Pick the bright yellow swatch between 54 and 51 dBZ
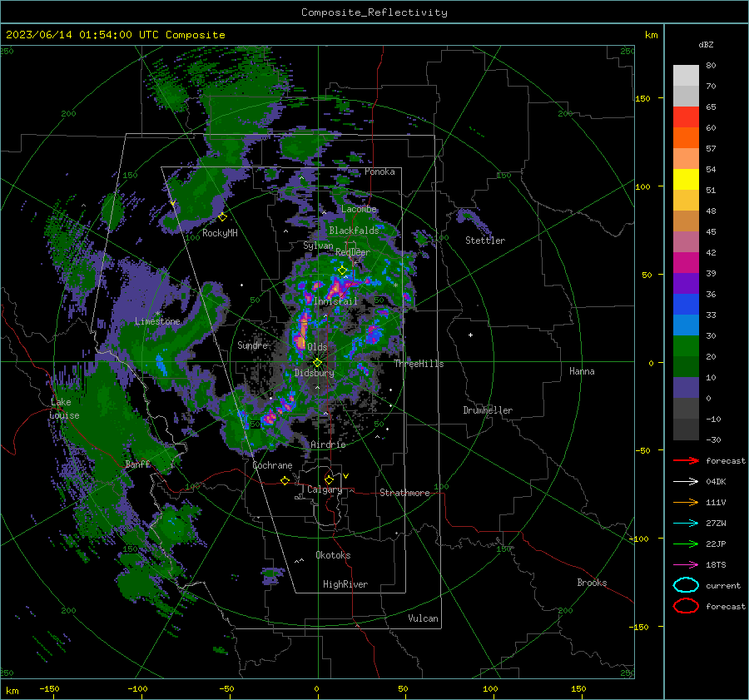 [x=686, y=179]
